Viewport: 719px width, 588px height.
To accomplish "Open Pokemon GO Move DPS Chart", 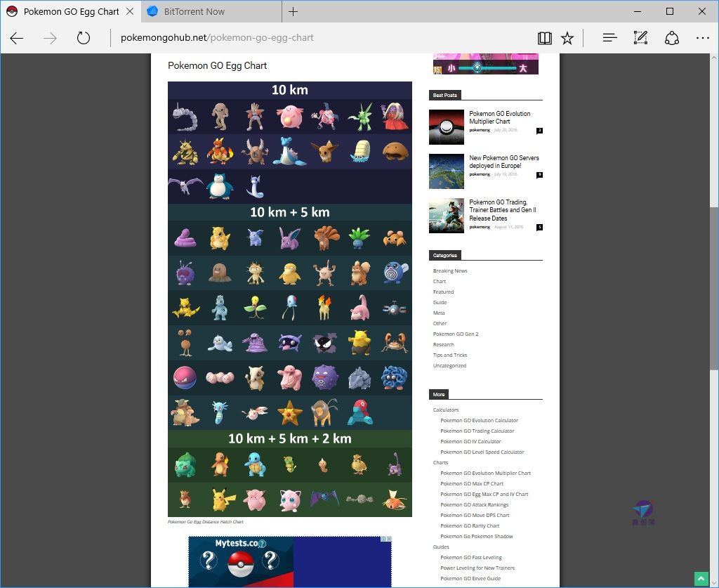I will tap(475, 515).
